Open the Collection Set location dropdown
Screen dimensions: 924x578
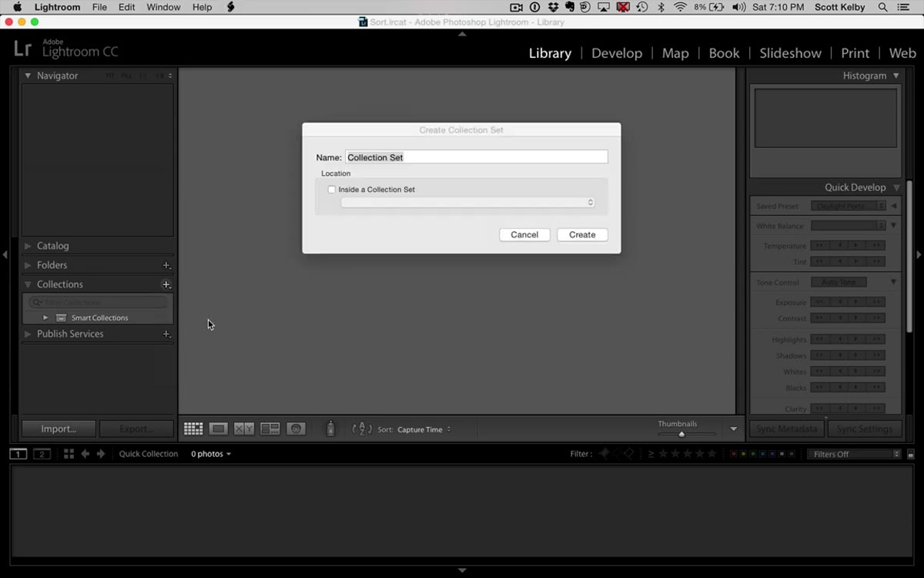click(x=468, y=203)
